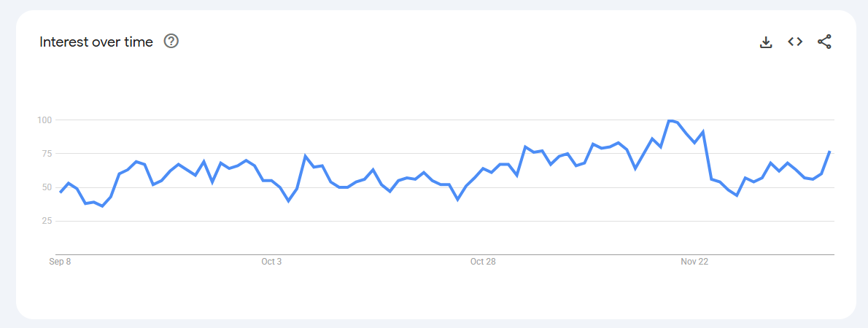Click the Oct 28 date label
This screenshot has width=868, height=328.
click(x=483, y=262)
